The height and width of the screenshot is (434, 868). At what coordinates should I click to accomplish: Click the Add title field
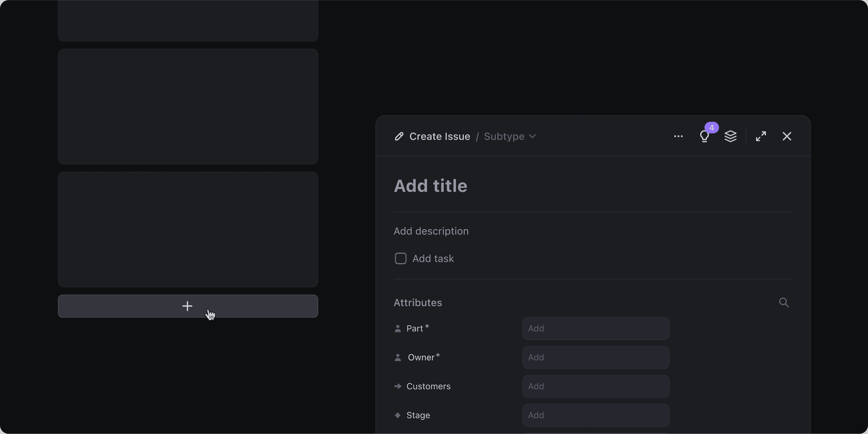[x=431, y=186]
